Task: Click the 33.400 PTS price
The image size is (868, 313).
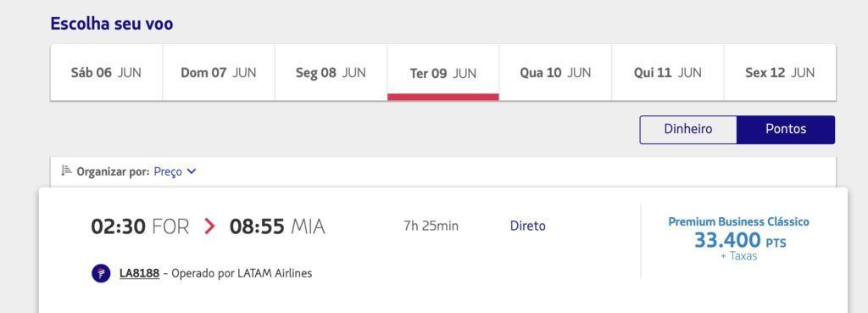Action: coord(740,241)
